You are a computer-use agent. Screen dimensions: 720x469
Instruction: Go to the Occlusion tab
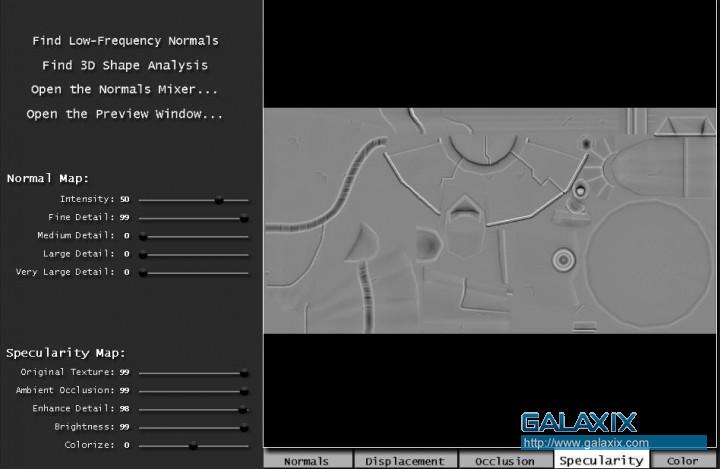coord(505,461)
